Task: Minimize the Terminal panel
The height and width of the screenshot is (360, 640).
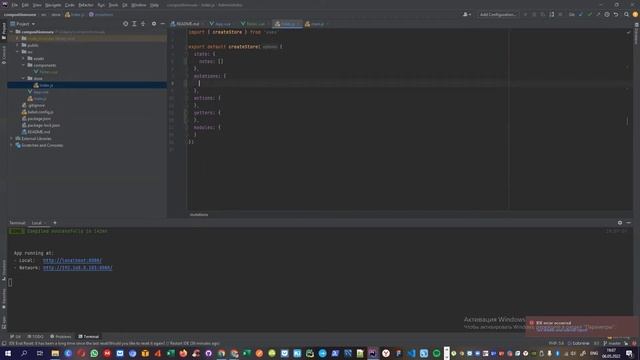Action: tap(629, 223)
